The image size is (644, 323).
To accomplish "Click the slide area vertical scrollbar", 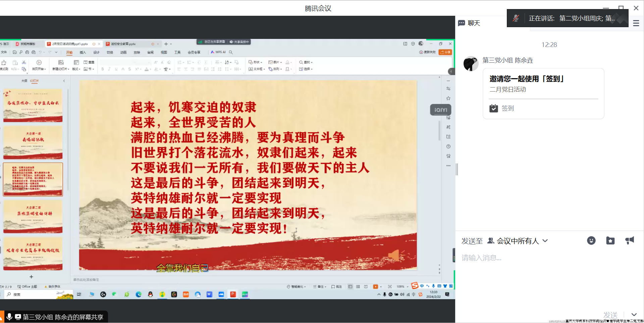I will (439, 131).
